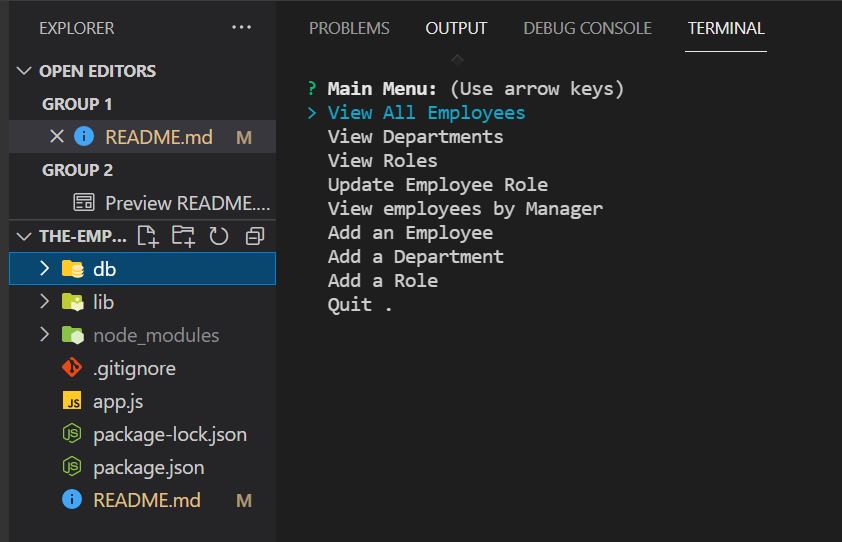Open Explorer views and more actions ellipsis

[241, 27]
